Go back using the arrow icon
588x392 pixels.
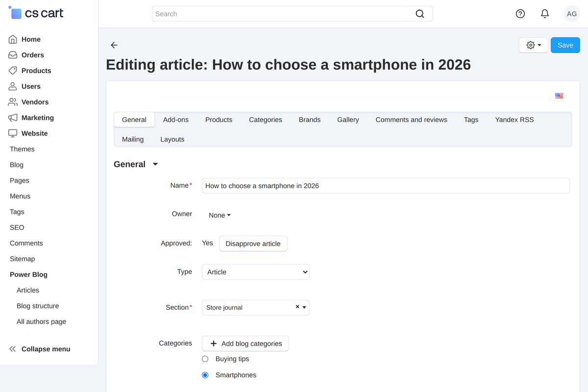[x=114, y=45]
